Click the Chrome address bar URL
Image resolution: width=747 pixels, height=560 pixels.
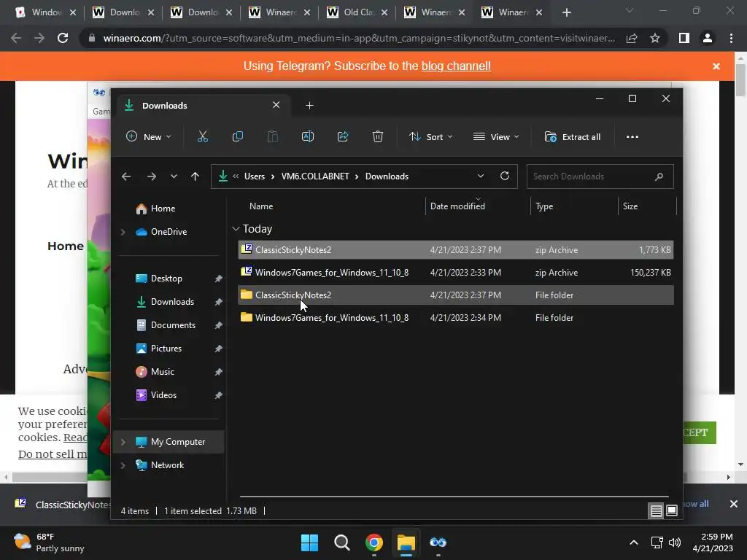[359, 38]
